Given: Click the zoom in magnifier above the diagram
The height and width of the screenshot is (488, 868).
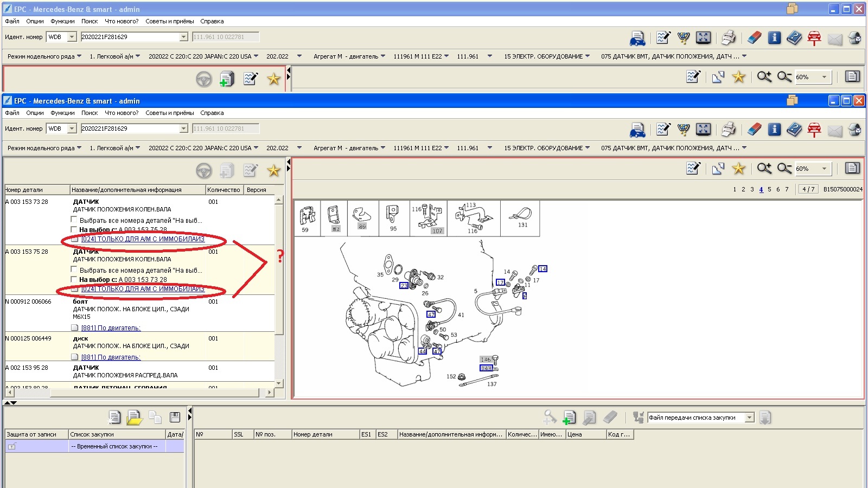Looking at the screenshot, I should [764, 169].
